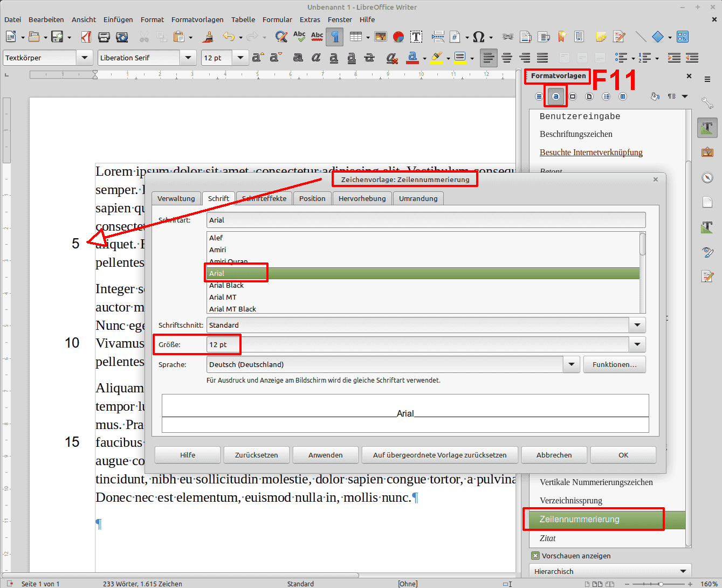Screen dimensions: 722x588
Task: Apply italic formatting in toolbar
Action: point(316,58)
